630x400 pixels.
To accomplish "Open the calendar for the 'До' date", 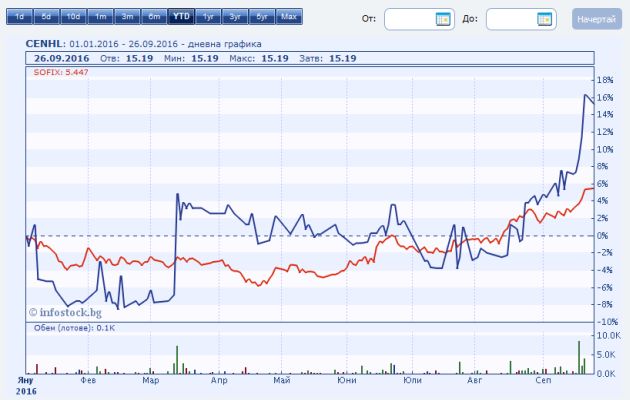I will tap(544, 19).
